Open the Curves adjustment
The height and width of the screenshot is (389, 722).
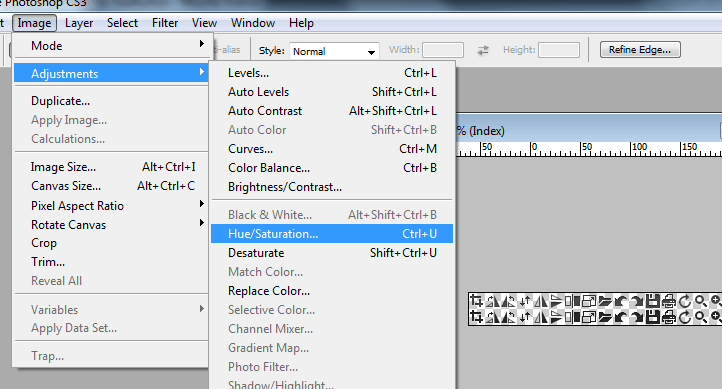(x=332, y=149)
